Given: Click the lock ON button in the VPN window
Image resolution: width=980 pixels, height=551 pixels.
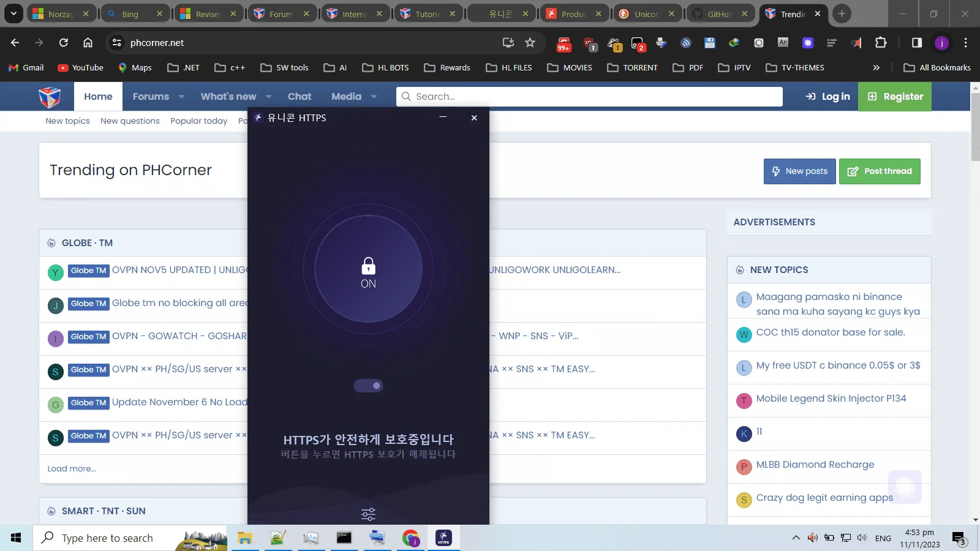Looking at the screenshot, I should pyautogui.click(x=368, y=269).
